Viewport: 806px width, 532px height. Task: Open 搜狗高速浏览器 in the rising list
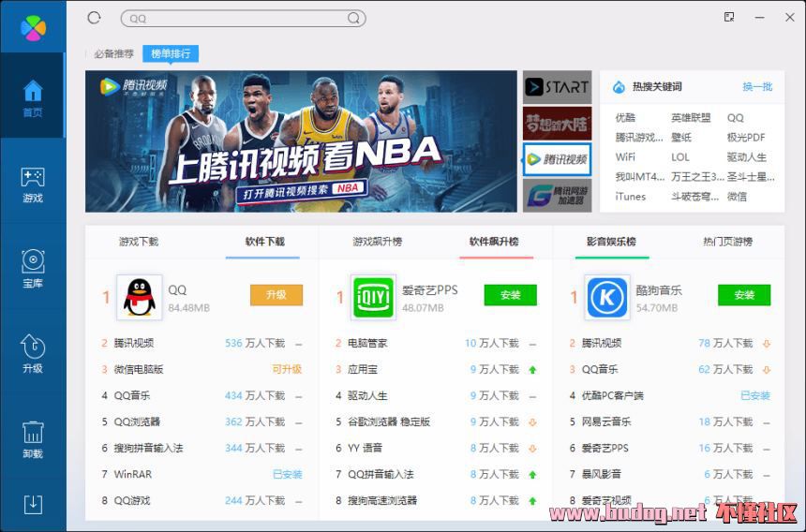tap(382, 501)
